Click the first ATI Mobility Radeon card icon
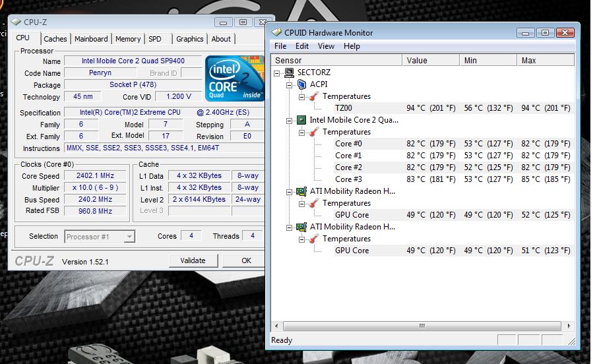The width and height of the screenshot is (597, 364). pos(301,191)
